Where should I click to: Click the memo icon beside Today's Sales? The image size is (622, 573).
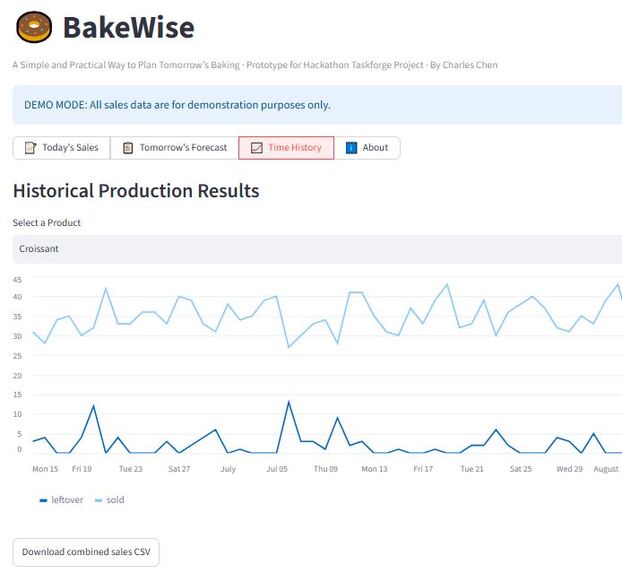pos(31,148)
